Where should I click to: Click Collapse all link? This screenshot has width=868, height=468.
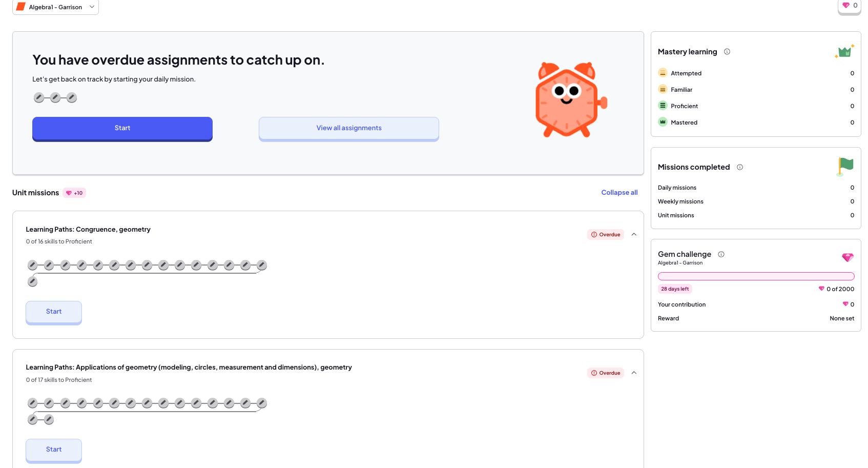pyautogui.click(x=619, y=193)
